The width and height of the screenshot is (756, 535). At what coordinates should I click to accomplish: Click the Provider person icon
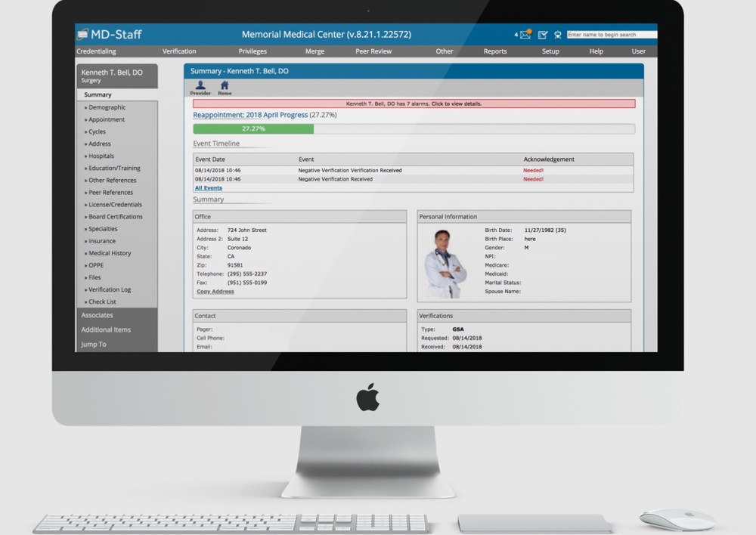point(200,88)
